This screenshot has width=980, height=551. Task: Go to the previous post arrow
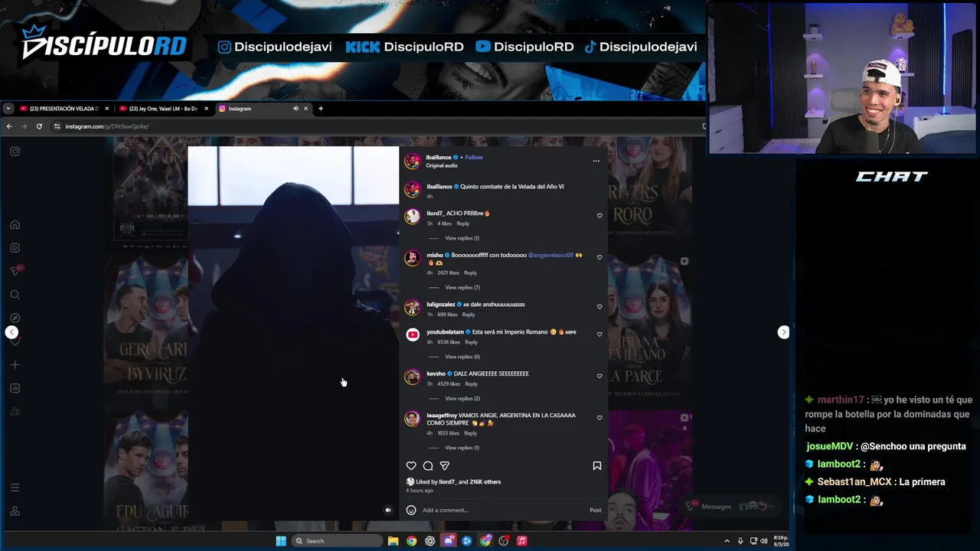[x=11, y=332]
